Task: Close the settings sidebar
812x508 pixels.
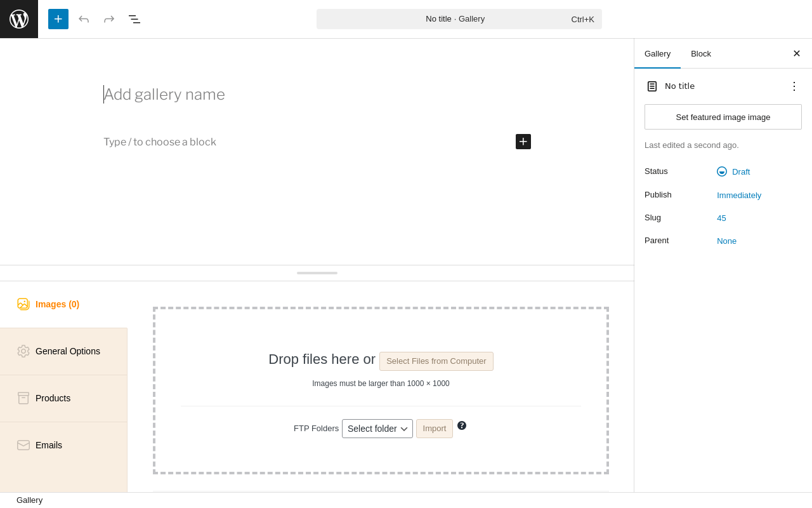Action: click(x=797, y=53)
